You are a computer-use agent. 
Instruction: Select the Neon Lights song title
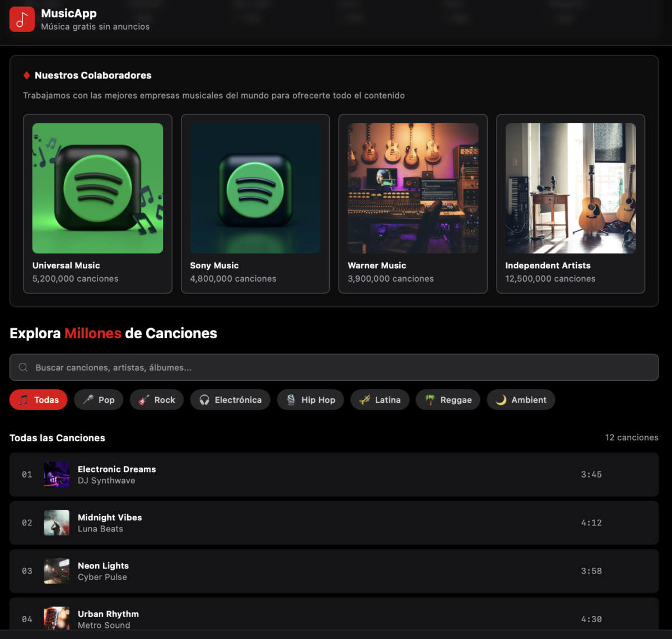point(103,566)
